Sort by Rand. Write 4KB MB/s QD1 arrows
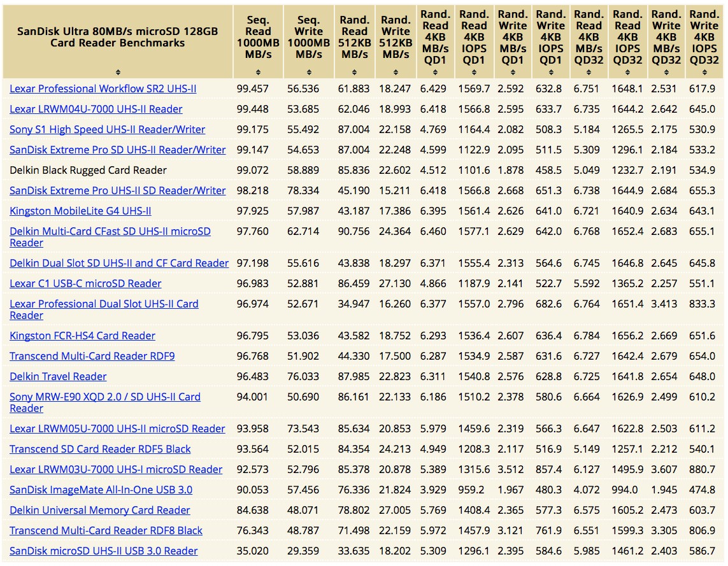Viewport: 728px width, 566px height. [513, 72]
